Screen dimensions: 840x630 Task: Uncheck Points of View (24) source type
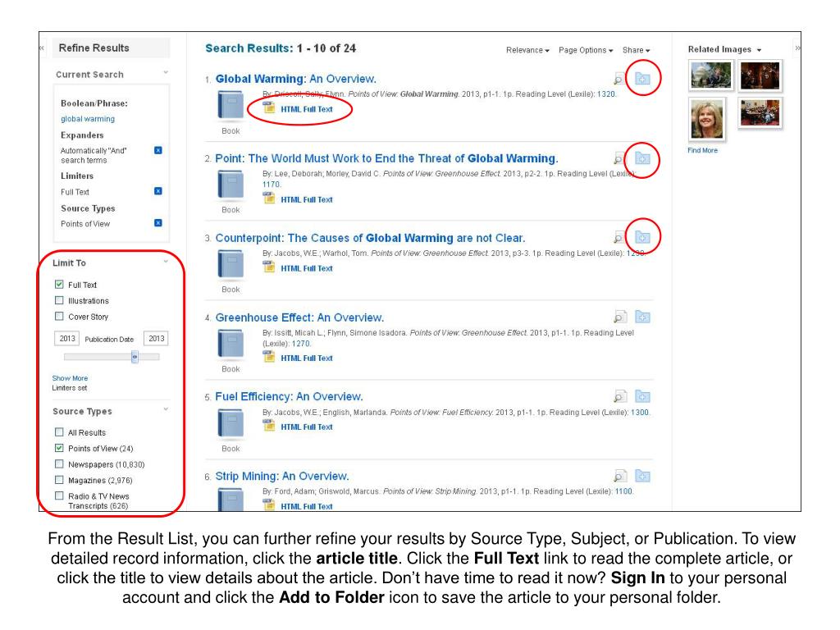coord(59,448)
